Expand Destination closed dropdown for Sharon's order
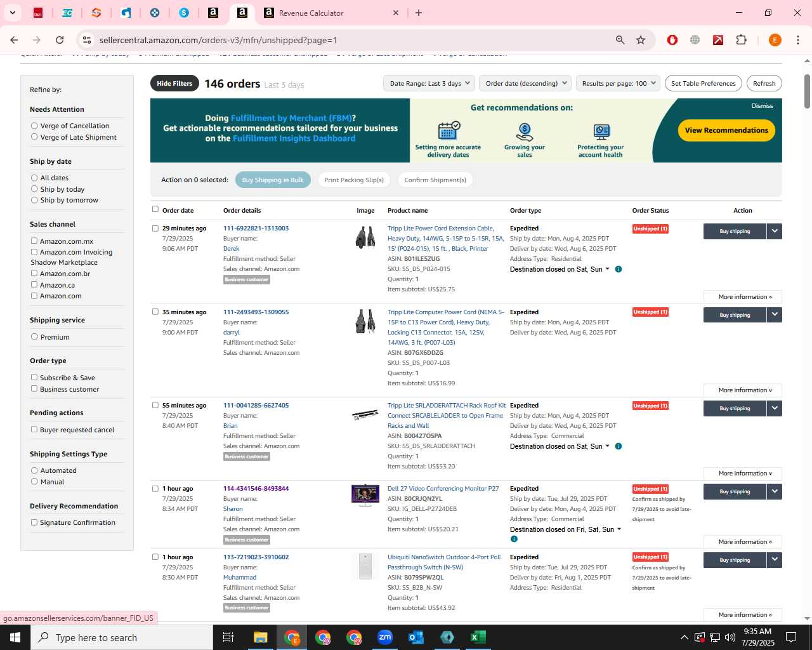Viewport: 812px width, 650px height. [x=619, y=529]
